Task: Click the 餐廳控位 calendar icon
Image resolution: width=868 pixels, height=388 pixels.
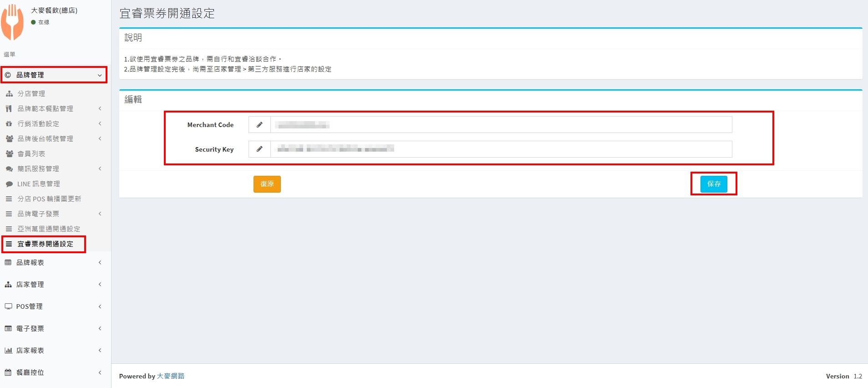Action: (8, 373)
